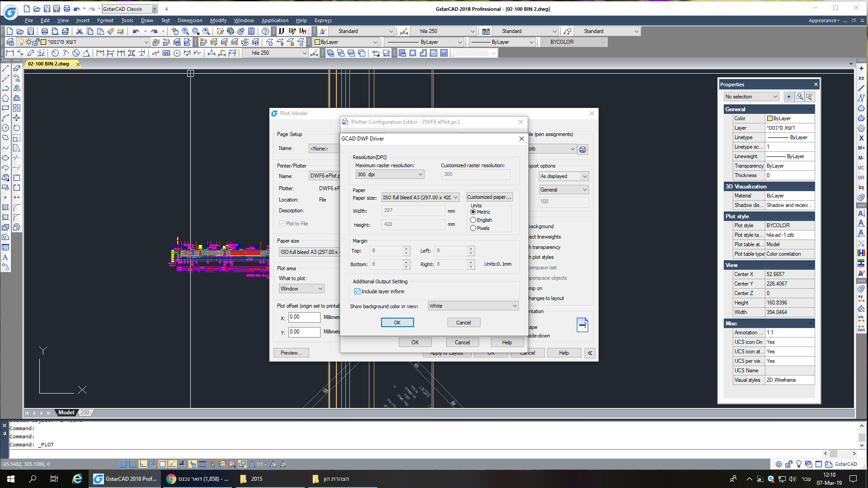This screenshot has height=488, width=868.
Task: Select the Metric units radio button
Action: tap(473, 212)
